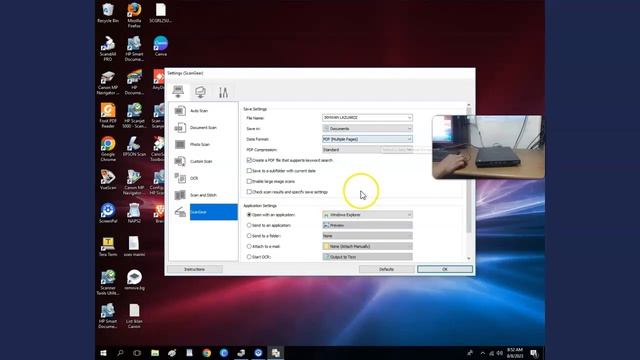This screenshot has width=640, height=360.
Task: Click the Instructions button
Action: click(195, 269)
